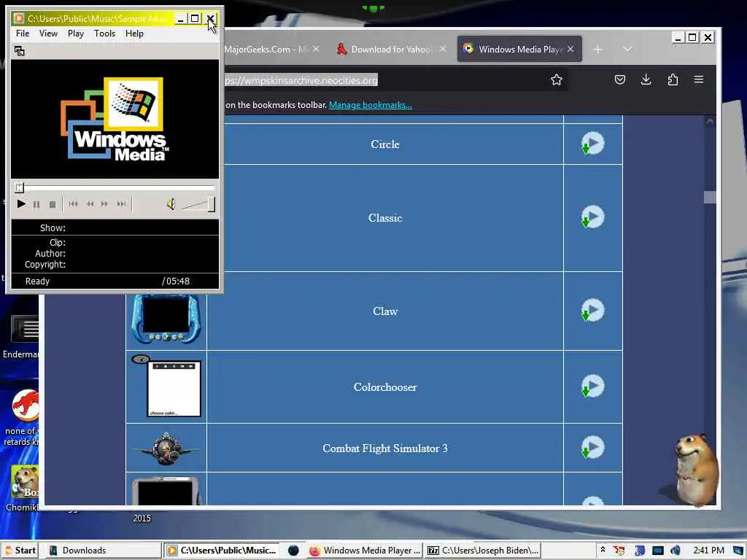Screen dimensions: 747x560
Task: Download the Combat Flight Simulator 3 skin
Action: pyautogui.click(x=592, y=448)
